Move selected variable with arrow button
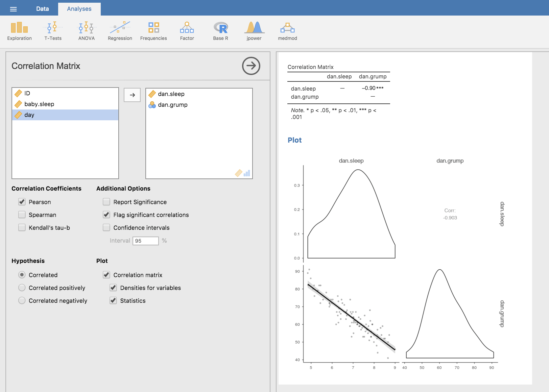 pos(132,95)
